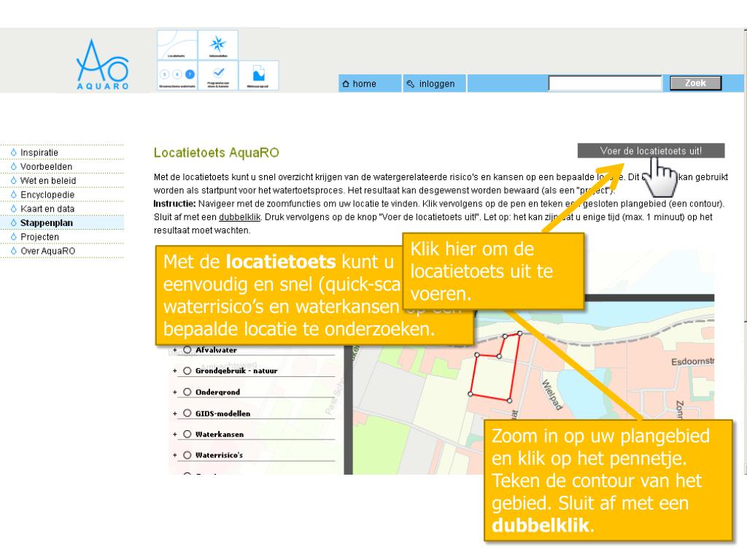
Task: Open the Programma van eisen & kansen tile
Action: tap(218, 76)
